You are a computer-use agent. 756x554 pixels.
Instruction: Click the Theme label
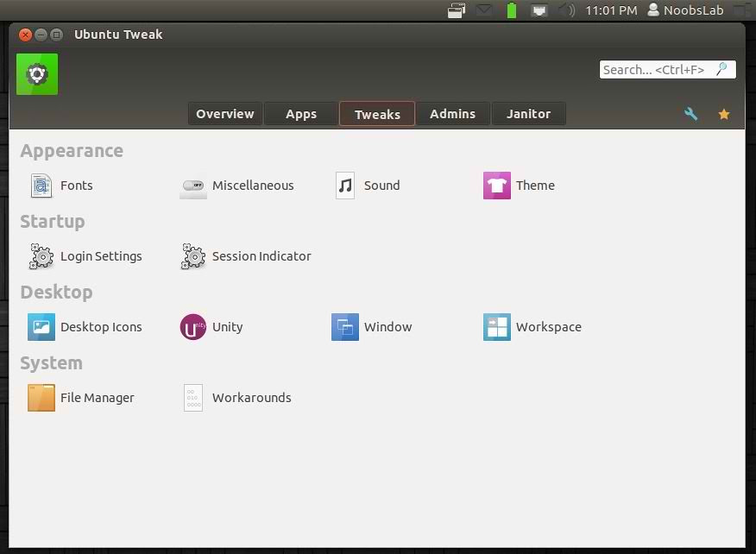tap(535, 186)
